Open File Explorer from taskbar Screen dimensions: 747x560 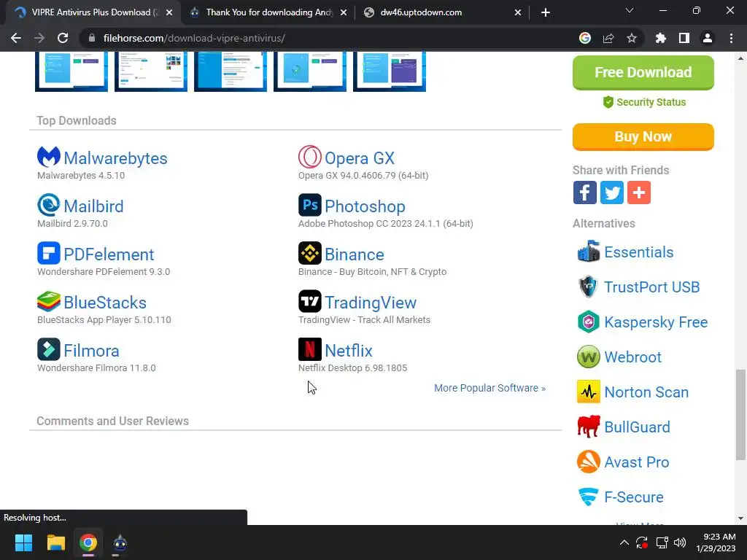click(55, 542)
